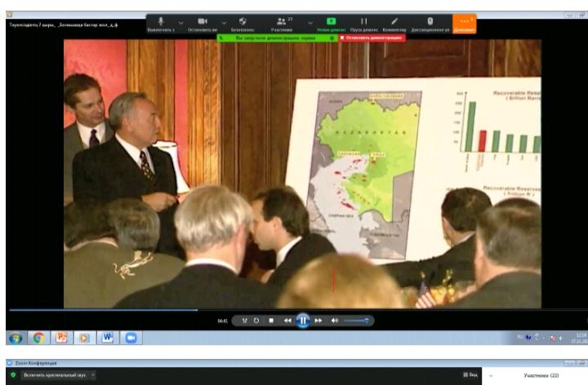
Task: Pause the screen share
Action: click(364, 24)
